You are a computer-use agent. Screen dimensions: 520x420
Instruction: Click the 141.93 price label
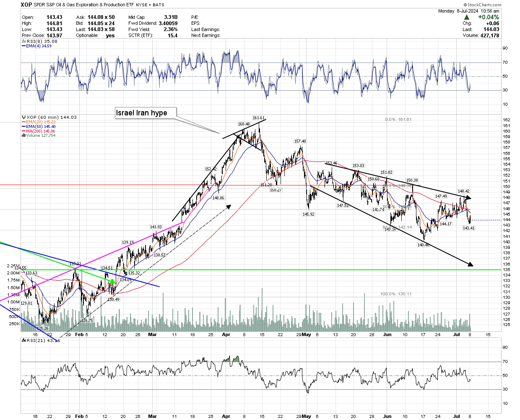[x=156, y=227]
